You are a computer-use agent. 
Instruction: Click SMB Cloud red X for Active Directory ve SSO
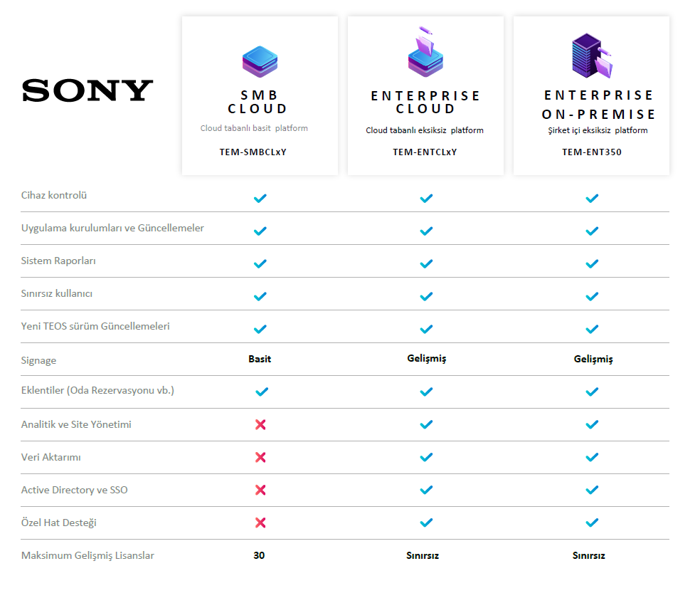[x=260, y=490]
